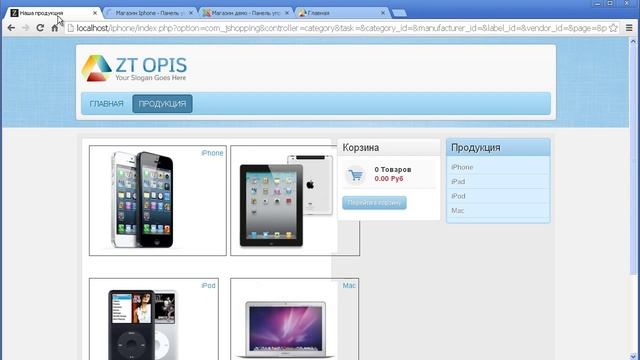Click the browser forward arrow
Image resolution: width=640 pixels, height=360 pixels.
pyautogui.click(x=25, y=28)
